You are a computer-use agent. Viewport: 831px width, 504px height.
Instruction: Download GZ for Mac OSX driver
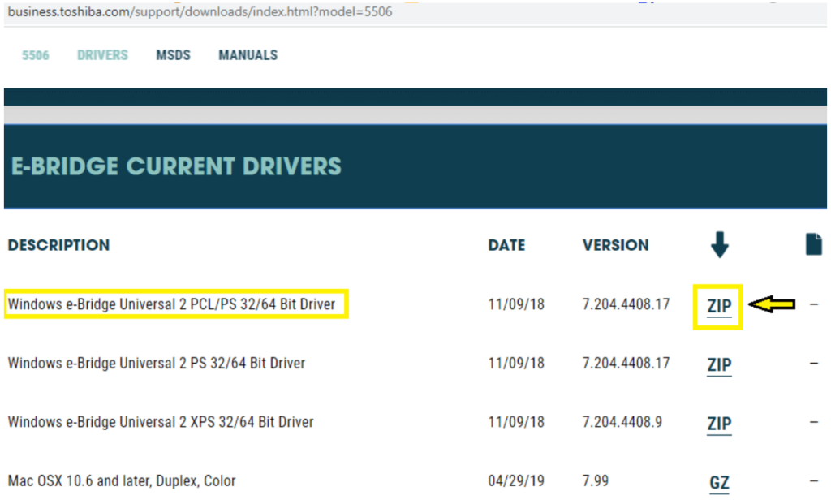click(719, 483)
